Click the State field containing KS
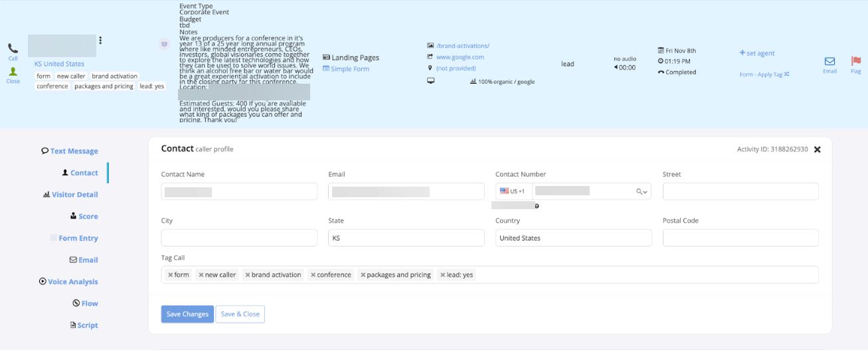The image size is (868, 352). point(406,238)
